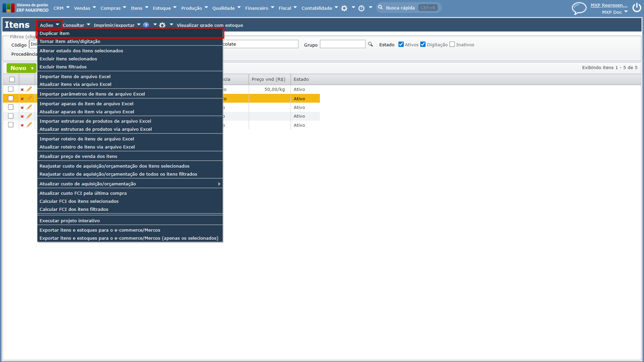Click the Ações menu button
The width and height of the screenshot is (644, 362).
(x=49, y=25)
